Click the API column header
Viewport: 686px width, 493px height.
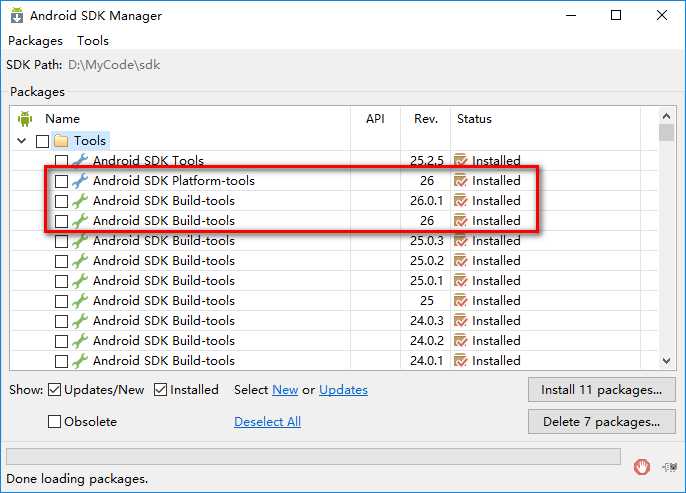coord(375,119)
